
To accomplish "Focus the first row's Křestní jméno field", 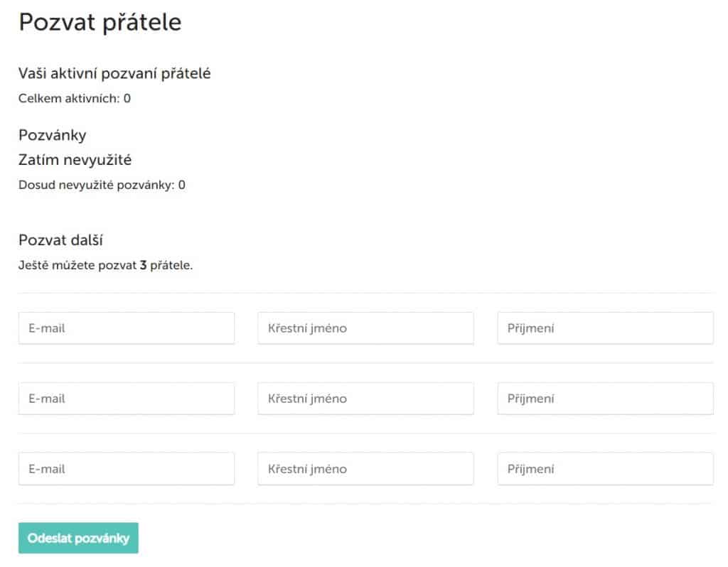I will (x=365, y=328).
